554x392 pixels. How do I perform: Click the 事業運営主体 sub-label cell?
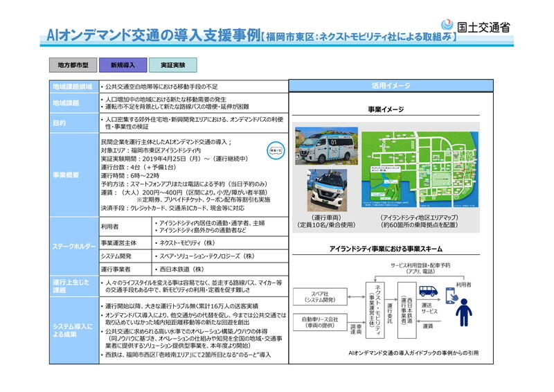(125, 243)
